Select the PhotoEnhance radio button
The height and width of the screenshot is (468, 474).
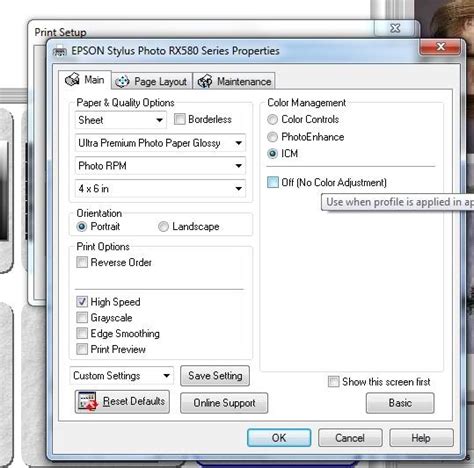(x=272, y=137)
